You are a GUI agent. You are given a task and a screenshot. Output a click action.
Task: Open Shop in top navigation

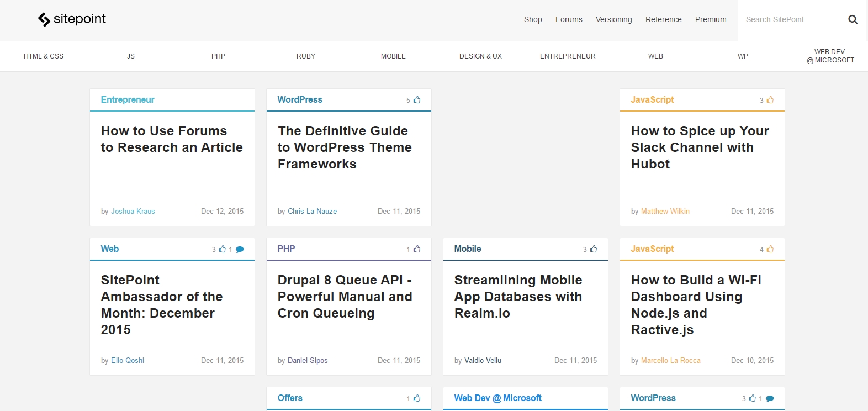tap(533, 19)
